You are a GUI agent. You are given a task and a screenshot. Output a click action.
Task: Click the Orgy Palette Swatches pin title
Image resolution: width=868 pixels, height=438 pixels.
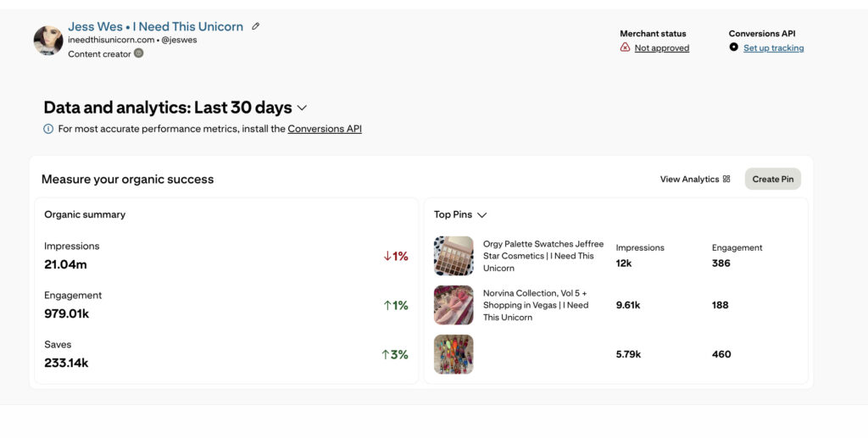tap(543, 256)
